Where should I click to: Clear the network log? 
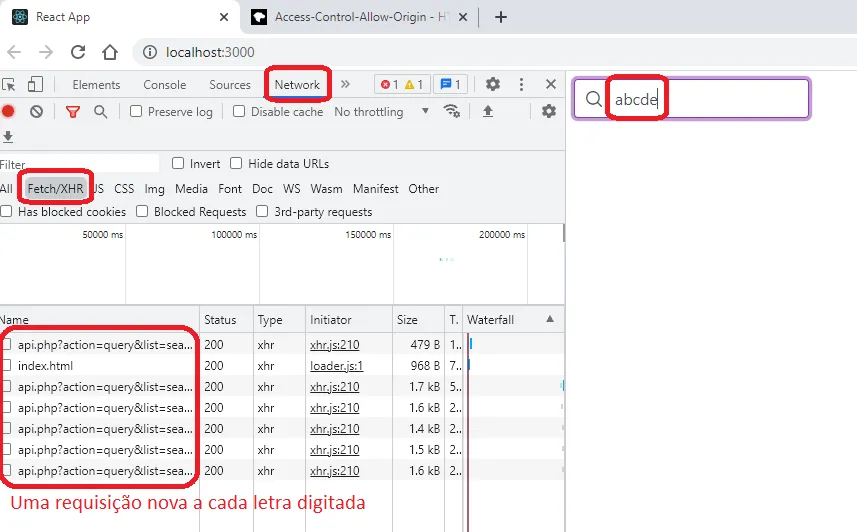37,112
